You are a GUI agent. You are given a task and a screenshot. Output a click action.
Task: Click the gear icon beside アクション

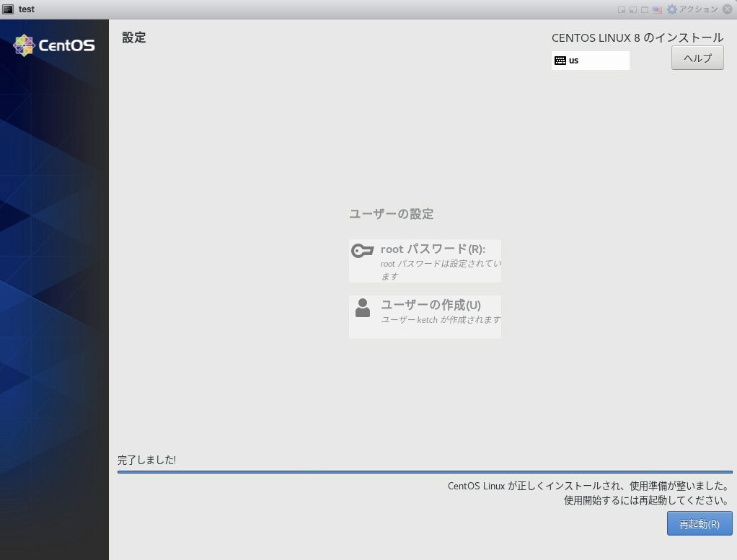tap(672, 9)
